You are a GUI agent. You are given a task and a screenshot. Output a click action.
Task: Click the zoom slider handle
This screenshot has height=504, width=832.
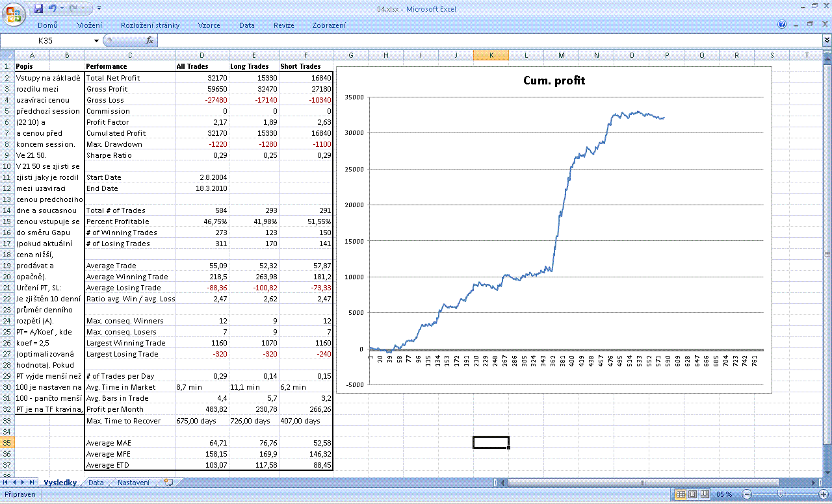coord(781,494)
